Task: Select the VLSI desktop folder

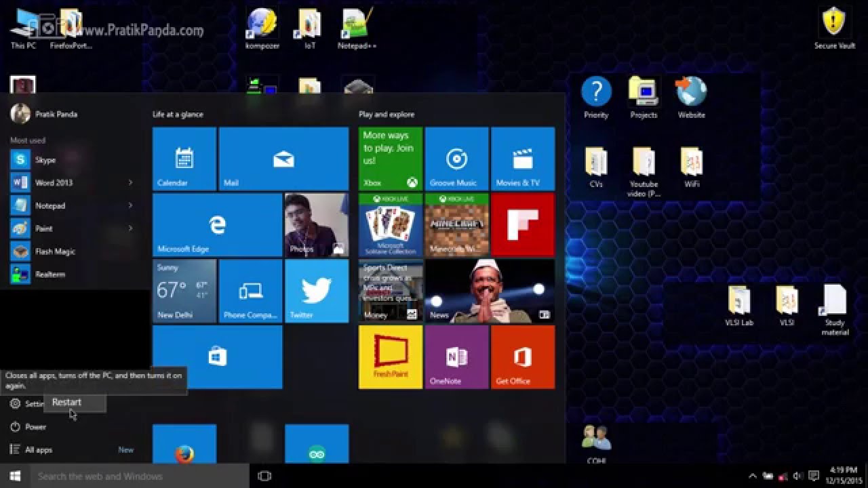Action: [787, 306]
